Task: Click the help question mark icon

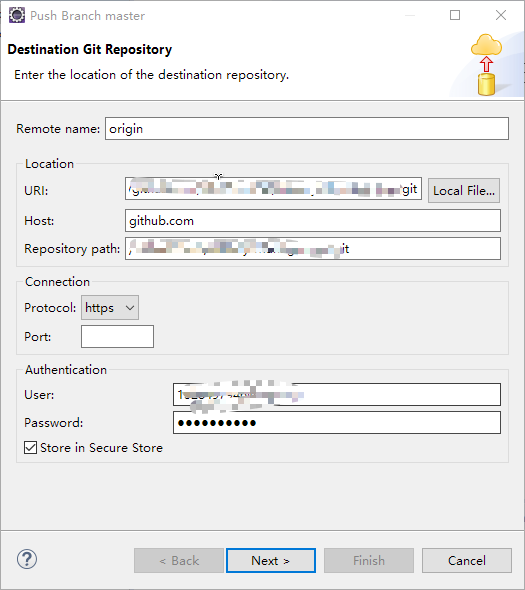Action: (27, 559)
